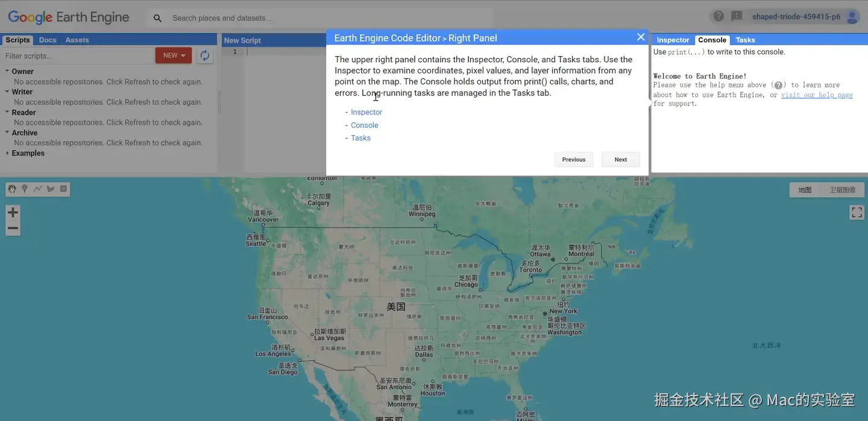
Task: Switch to the Docs tab
Action: (x=48, y=40)
